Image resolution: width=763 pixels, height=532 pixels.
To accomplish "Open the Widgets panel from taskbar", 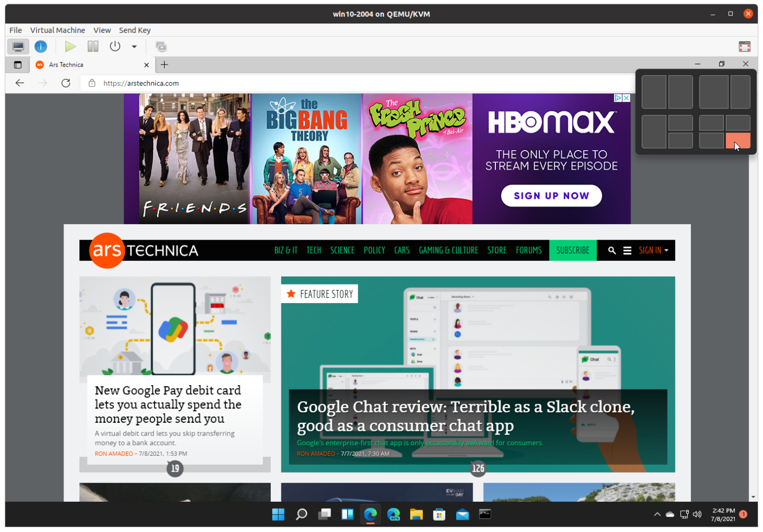I will (348, 515).
